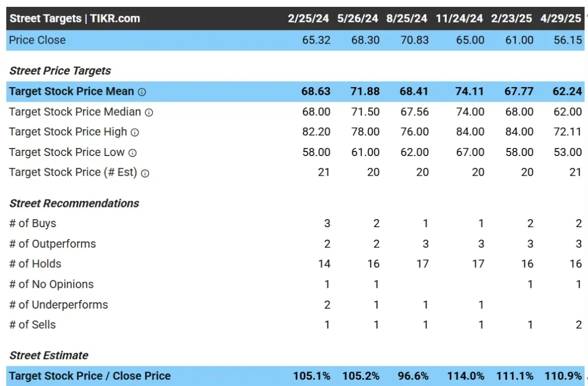Click mean target value 62.24

click(x=567, y=91)
